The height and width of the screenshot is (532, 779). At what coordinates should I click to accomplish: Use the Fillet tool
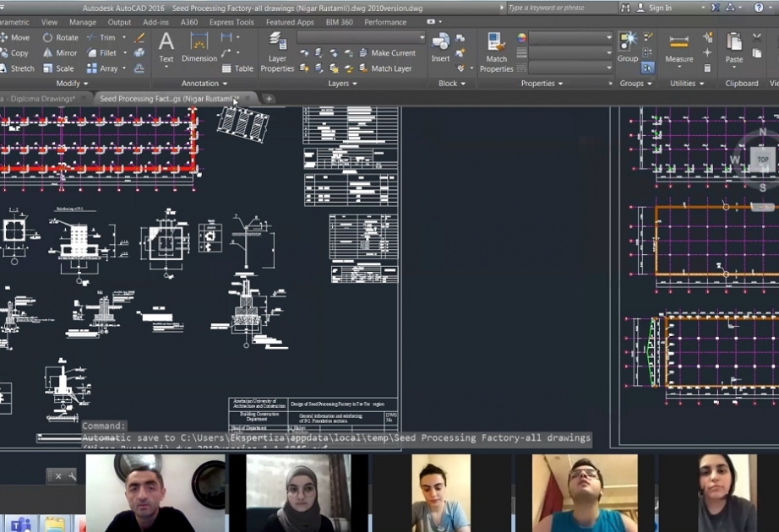pyautogui.click(x=102, y=52)
